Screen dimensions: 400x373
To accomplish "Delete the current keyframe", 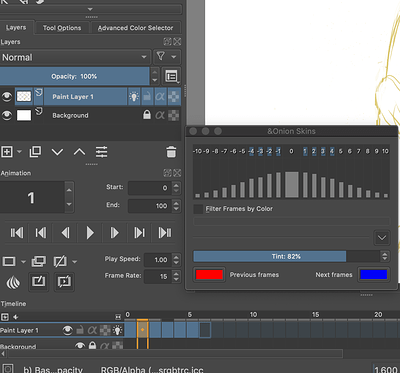I will coord(60,261).
